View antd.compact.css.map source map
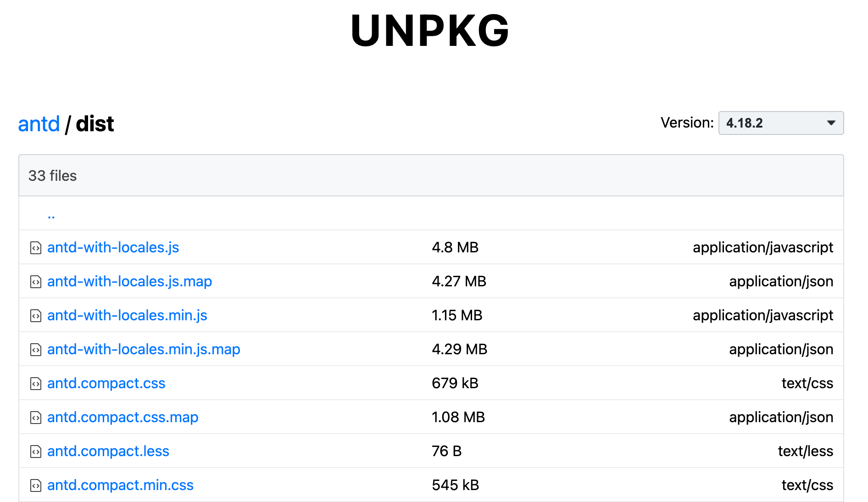 (122, 417)
